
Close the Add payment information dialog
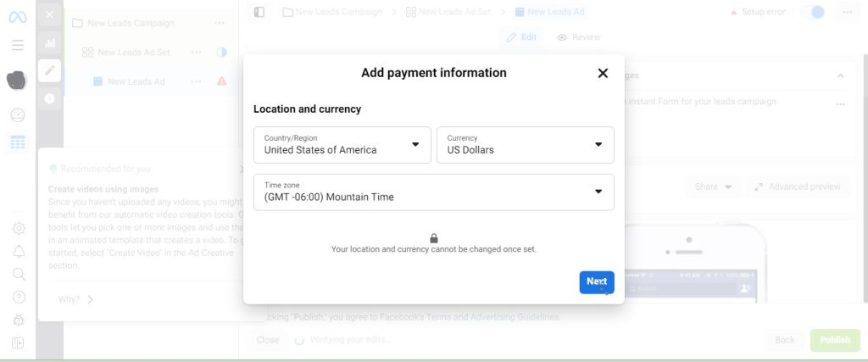603,73
